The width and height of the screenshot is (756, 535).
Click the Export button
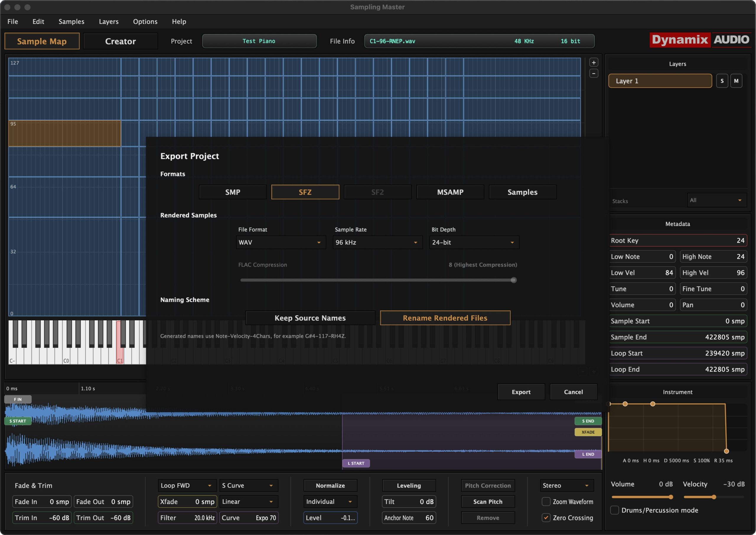tap(521, 392)
